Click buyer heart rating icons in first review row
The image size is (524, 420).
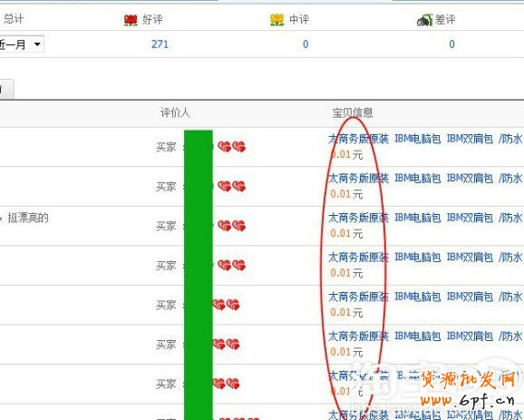[231, 147]
